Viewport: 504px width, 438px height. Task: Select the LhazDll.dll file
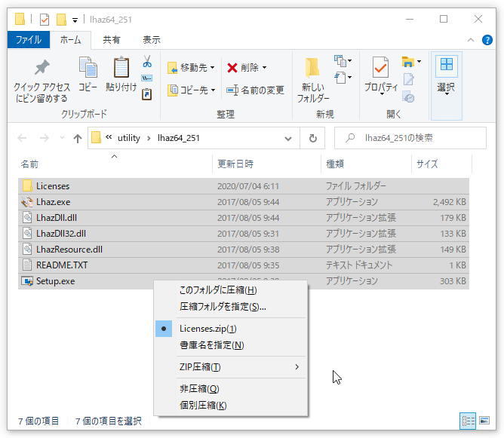click(244, 218)
